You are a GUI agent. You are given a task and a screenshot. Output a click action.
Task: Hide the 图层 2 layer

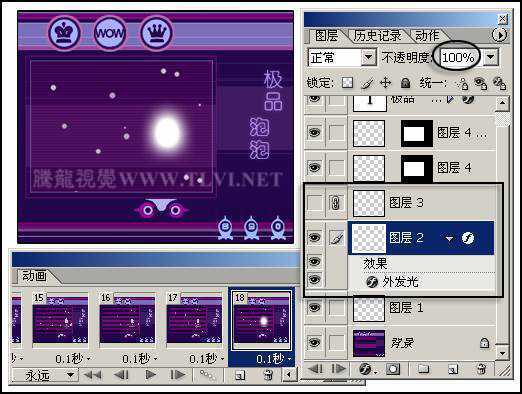coord(314,238)
